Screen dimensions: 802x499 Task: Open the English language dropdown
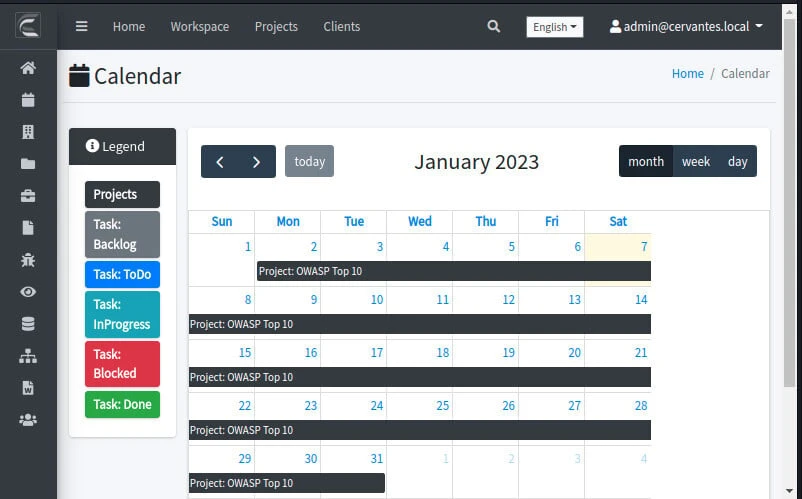pos(555,27)
